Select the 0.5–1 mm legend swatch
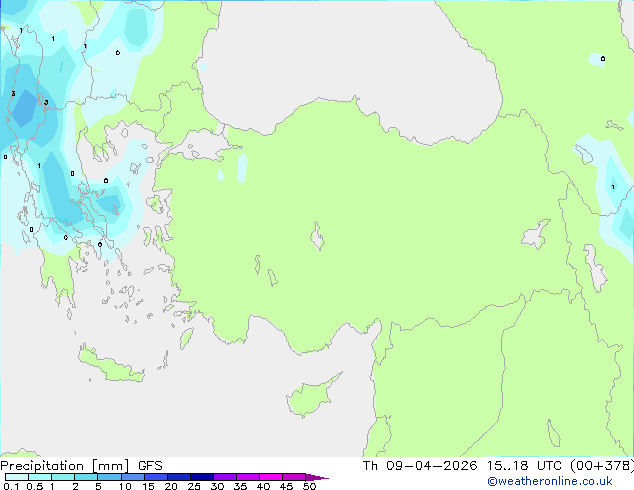634x490 pixels. click(x=40, y=477)
